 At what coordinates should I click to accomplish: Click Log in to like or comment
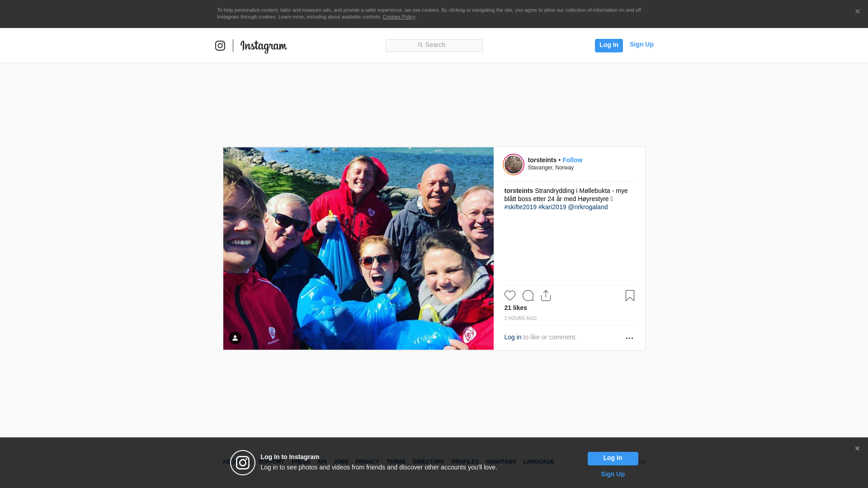[x=513, y=337]
